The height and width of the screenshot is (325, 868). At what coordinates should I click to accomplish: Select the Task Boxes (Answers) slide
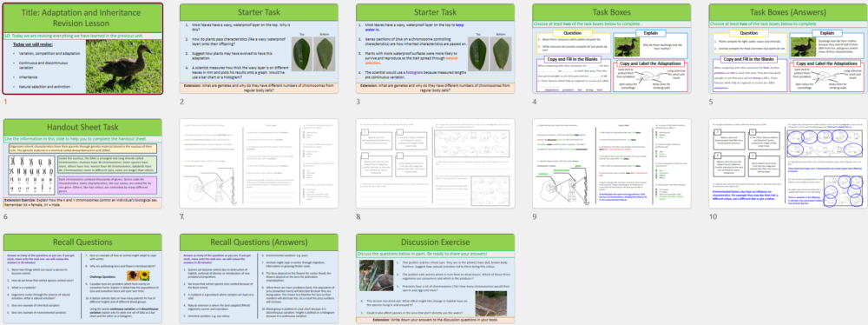[788, 49]
